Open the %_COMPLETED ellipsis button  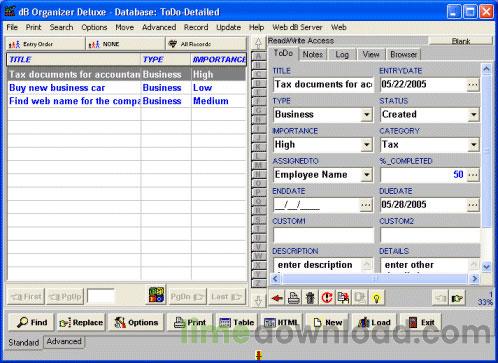(x=473, y=175)
